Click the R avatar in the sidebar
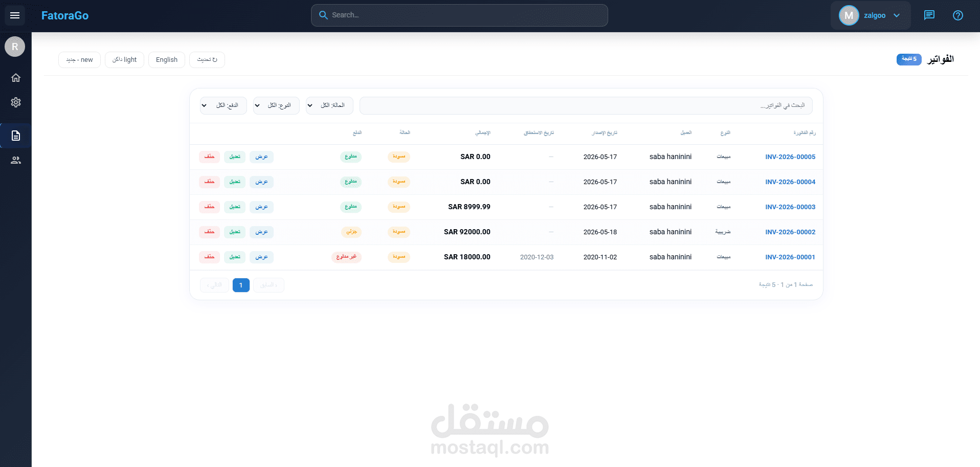This screenshot has height=467, width=980. 15,47
